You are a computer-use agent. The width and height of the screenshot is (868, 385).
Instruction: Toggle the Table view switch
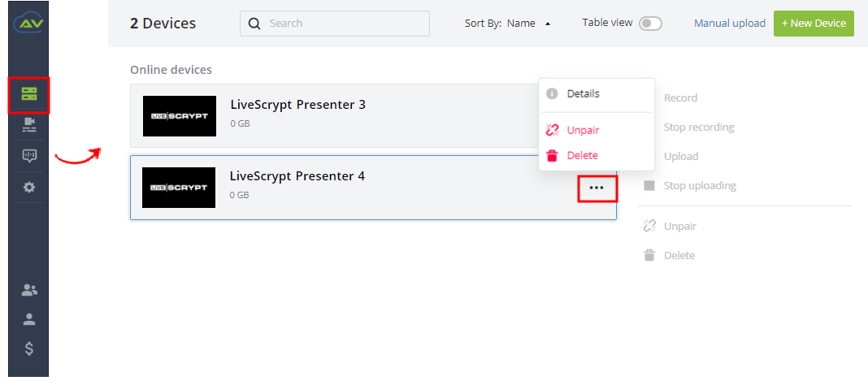(650, 24)
